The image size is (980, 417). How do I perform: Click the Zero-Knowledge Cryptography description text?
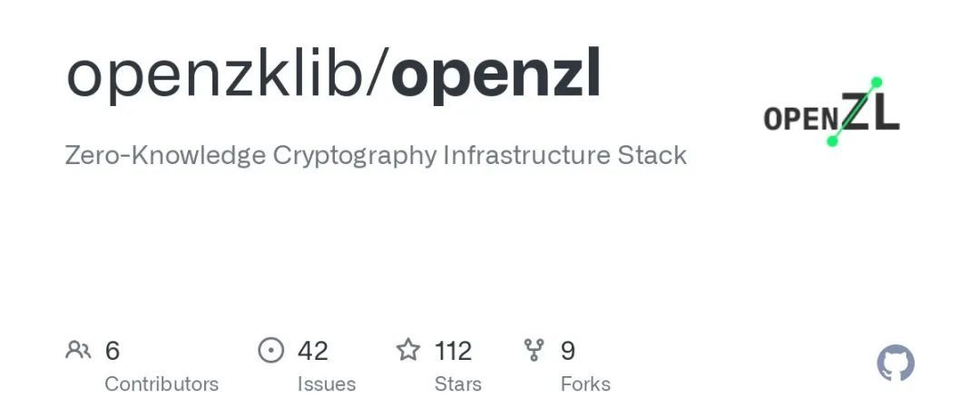[x=376, y=155]
